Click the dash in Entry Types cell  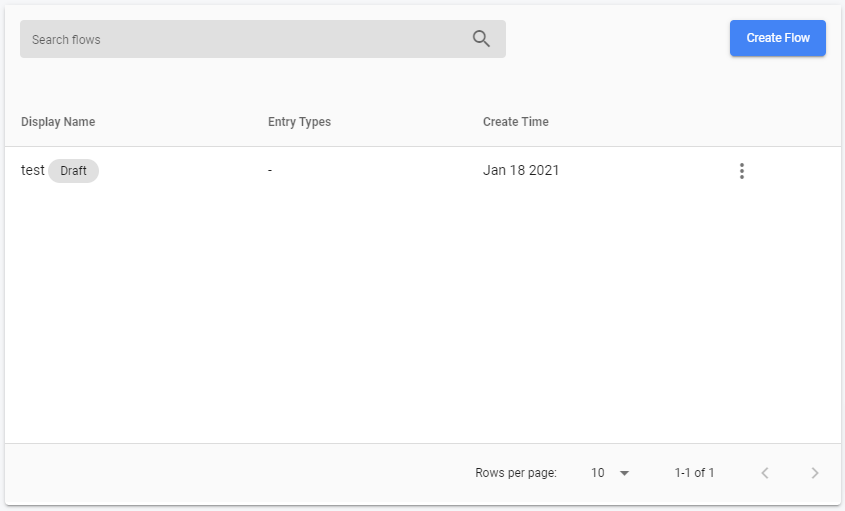(270, 170)
